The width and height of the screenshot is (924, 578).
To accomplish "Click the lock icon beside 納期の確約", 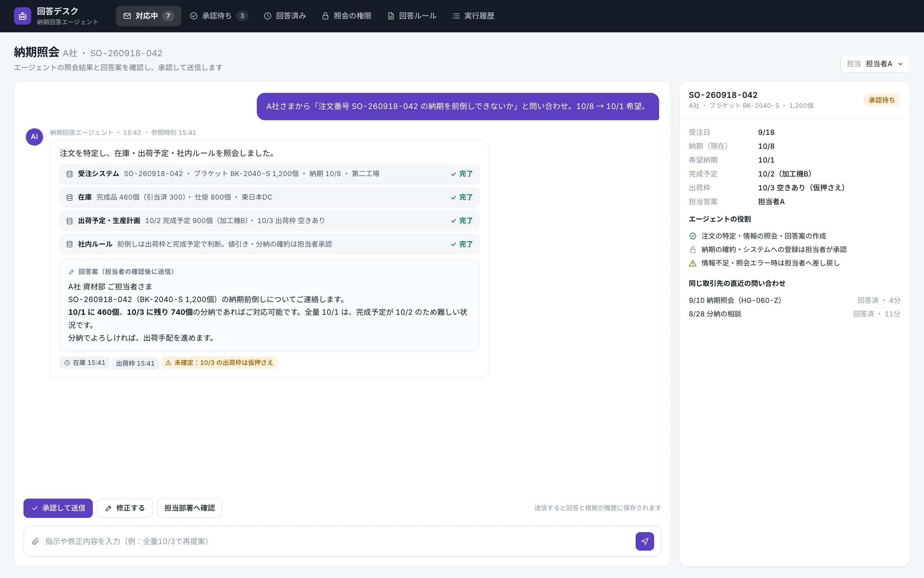I will 693,250.
